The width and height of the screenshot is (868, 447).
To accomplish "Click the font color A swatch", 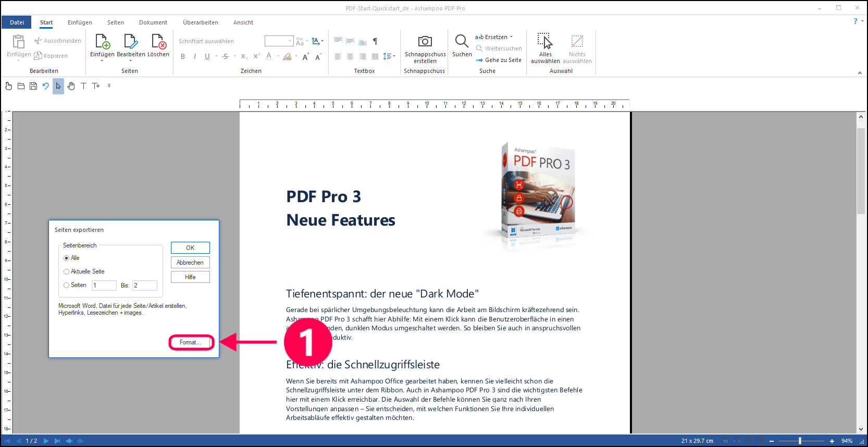I will (x=269, y=56).
